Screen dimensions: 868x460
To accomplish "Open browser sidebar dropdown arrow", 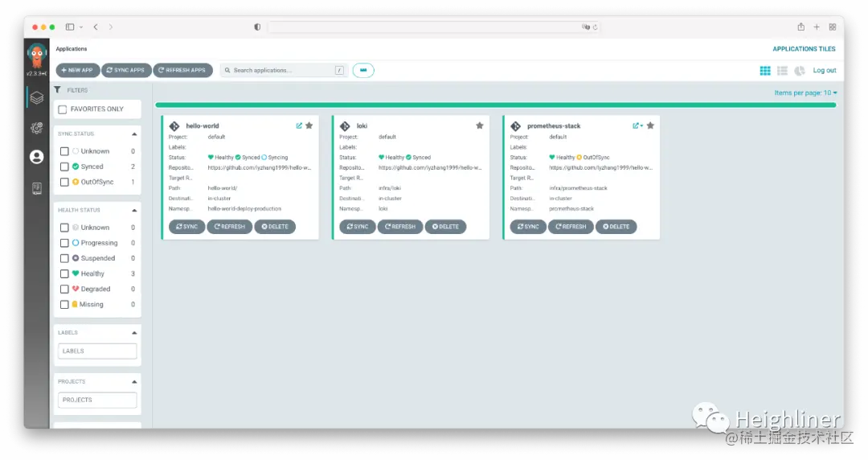I will (81, 27).
